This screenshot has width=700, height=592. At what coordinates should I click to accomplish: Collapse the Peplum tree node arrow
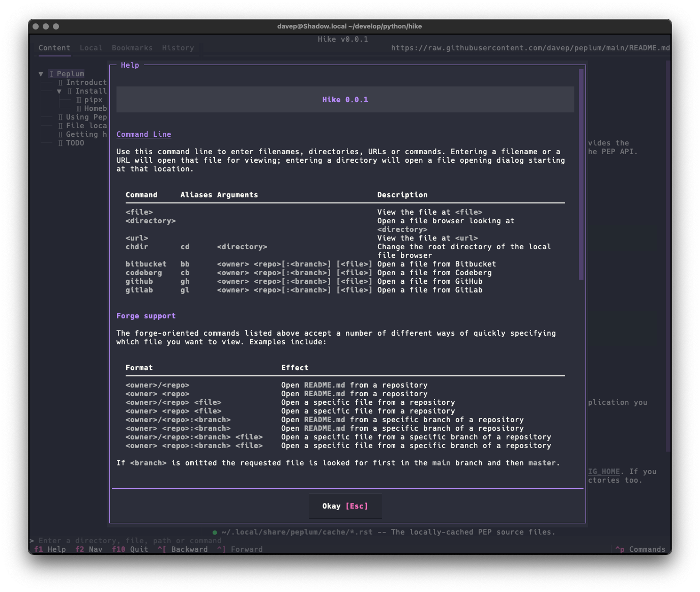click(41, 74)
